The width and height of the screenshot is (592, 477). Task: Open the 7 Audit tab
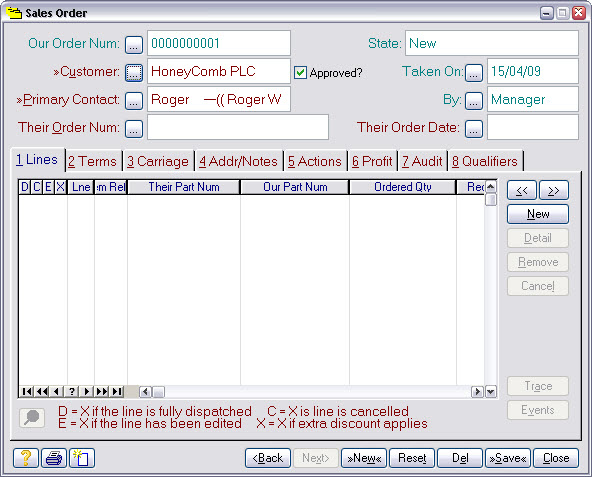pyautogui.click(x=422, y=161)
